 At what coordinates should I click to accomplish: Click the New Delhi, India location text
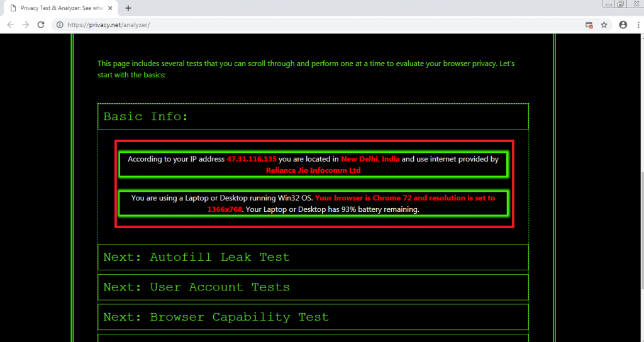tap(370, 159)
